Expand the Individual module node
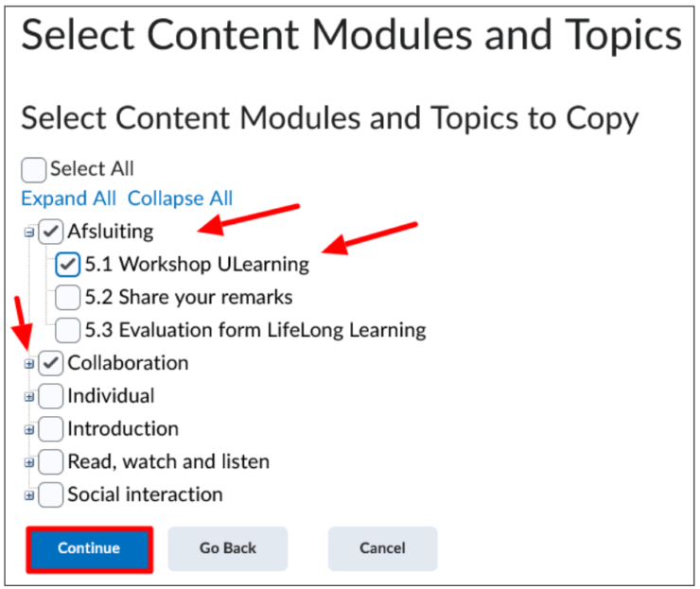 point(29,397)
